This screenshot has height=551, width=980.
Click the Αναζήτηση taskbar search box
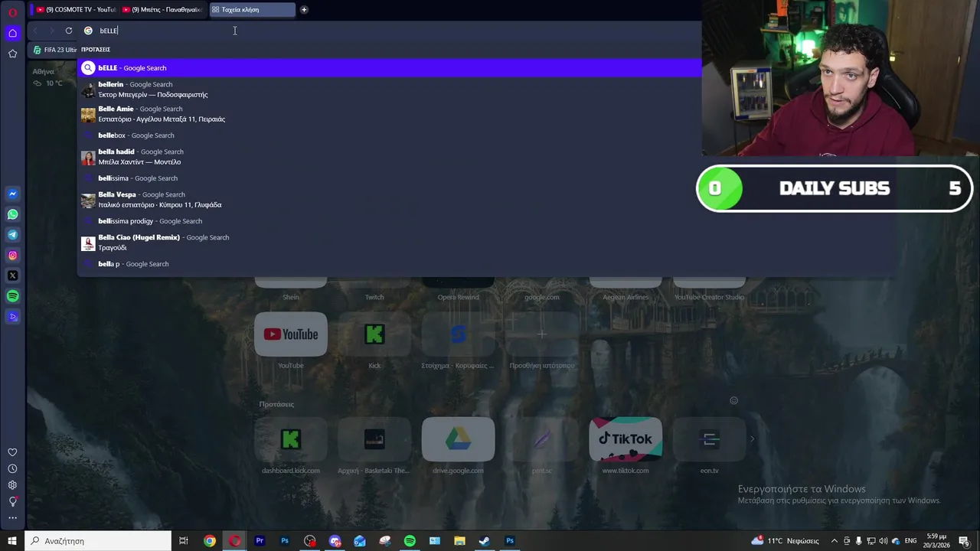98,541
